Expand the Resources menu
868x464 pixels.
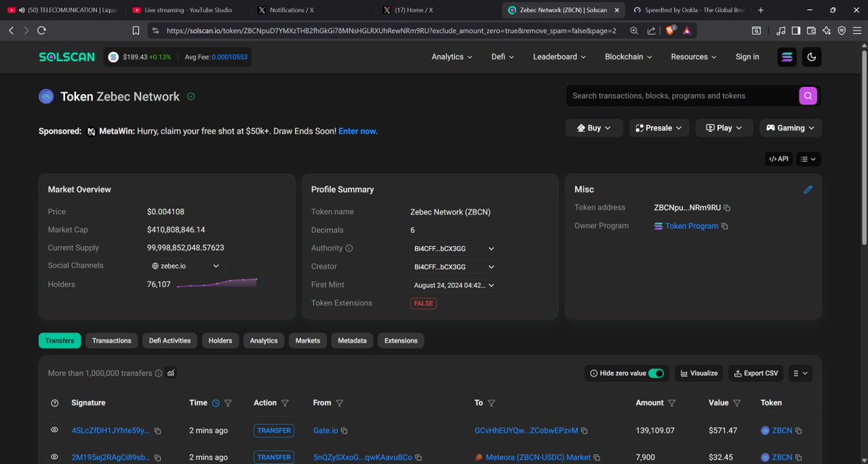pyautogui.click(x=694, y=56)
